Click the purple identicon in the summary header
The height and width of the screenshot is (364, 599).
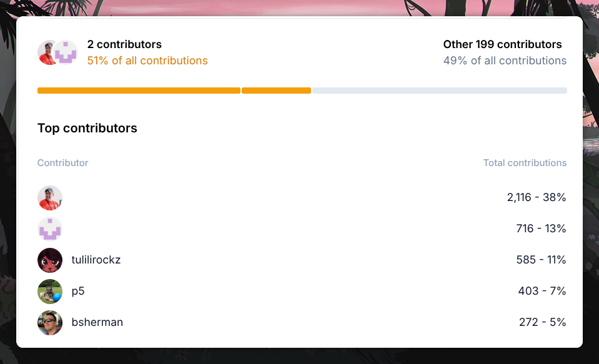[x=66, y=53]
